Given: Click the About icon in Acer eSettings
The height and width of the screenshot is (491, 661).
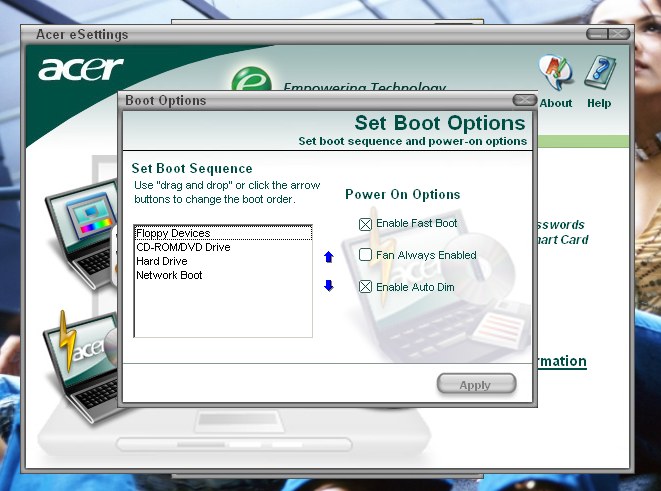Looking at the screenshot, I should 556,73.
